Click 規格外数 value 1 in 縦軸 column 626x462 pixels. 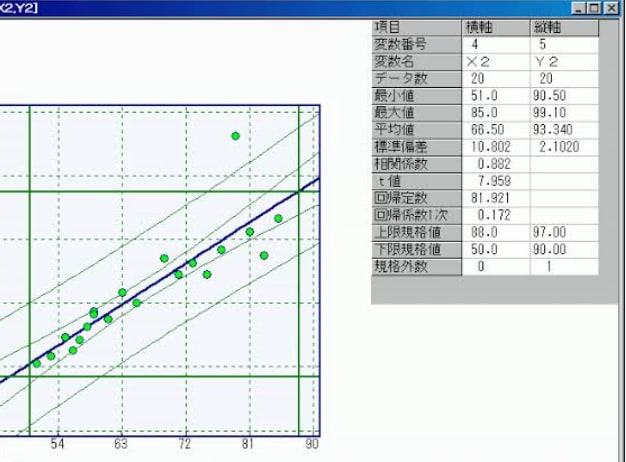click(x=565, y=267)
